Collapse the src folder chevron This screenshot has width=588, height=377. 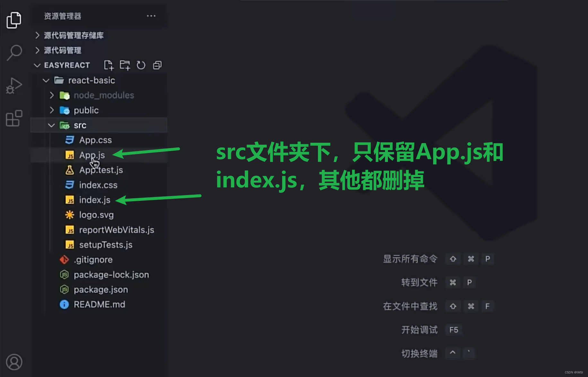click(x=51, y=125)
